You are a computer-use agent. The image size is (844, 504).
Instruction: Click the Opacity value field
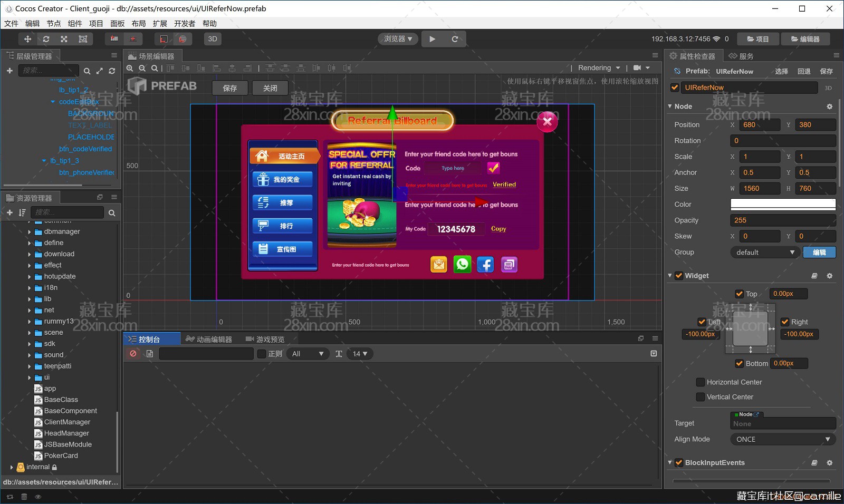click(783, 220)
